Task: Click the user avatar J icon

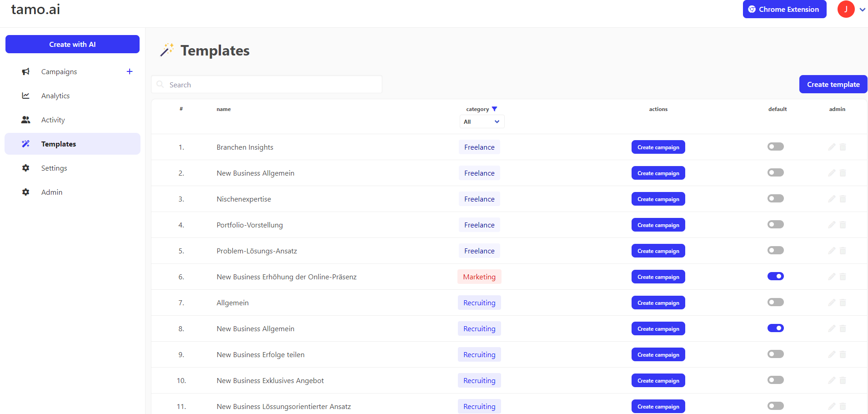Action: pyautogui.click(x=846, y=9)
